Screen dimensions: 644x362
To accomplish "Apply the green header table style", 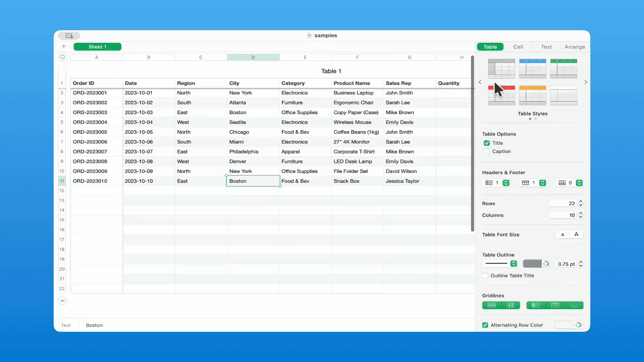I will [x=564, y=68].
